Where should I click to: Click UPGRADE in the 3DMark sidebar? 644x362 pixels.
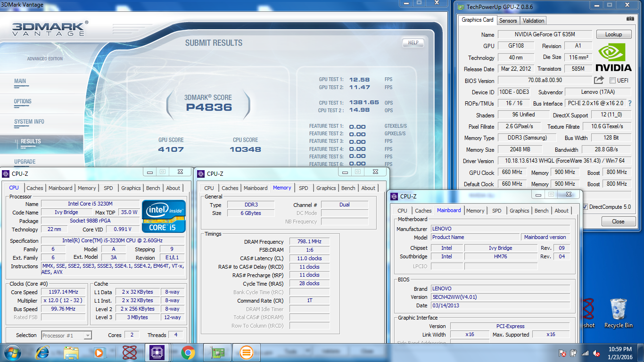click(x=25, y=162)
